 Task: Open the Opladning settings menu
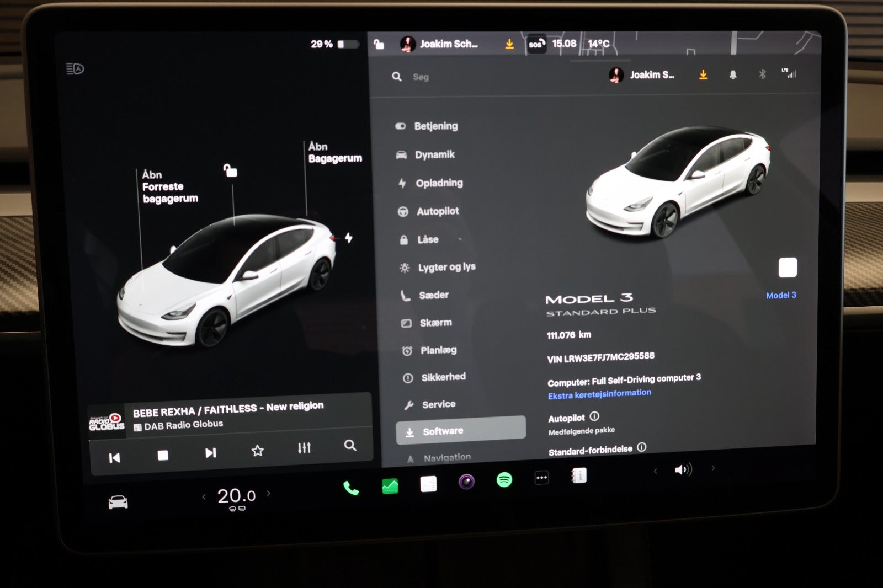pos(439,183)
